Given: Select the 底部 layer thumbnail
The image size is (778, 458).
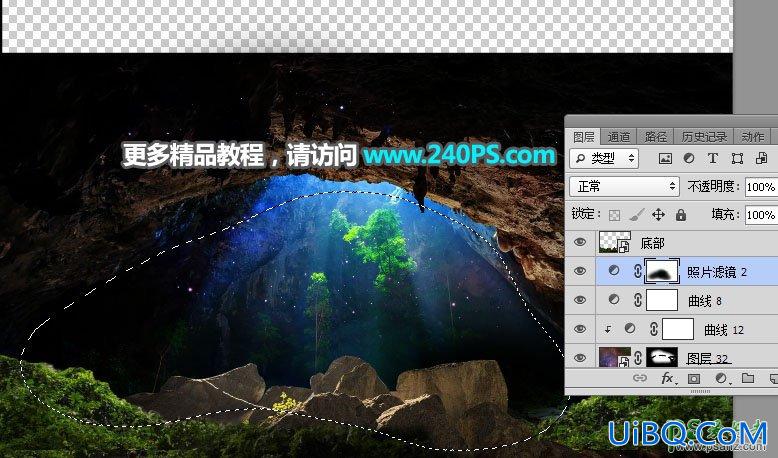Looking at the screenshot, I should coord(615,242).
